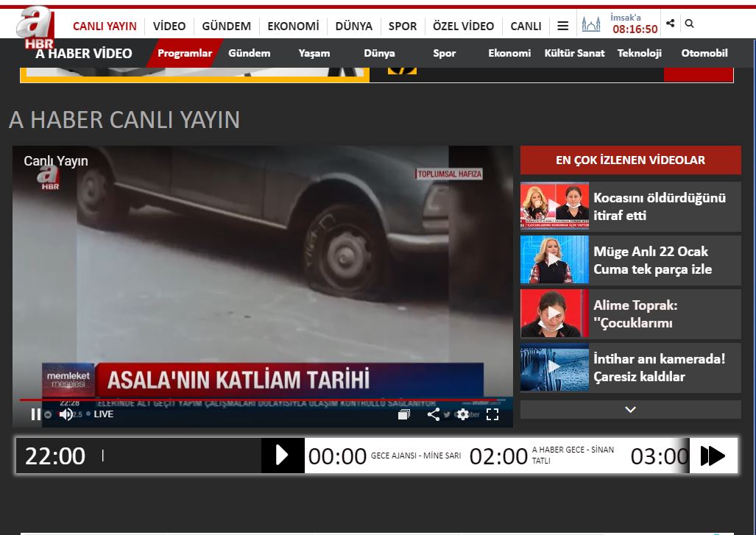
Task: Click the A Haber logo
Action: [x=35, y=28]
